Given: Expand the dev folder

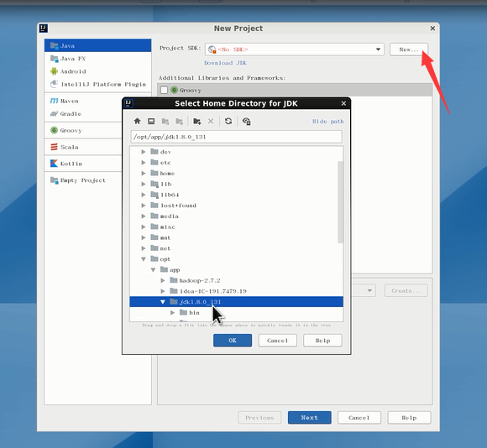Looking at the screenshot, I should [x=144, y=152].
